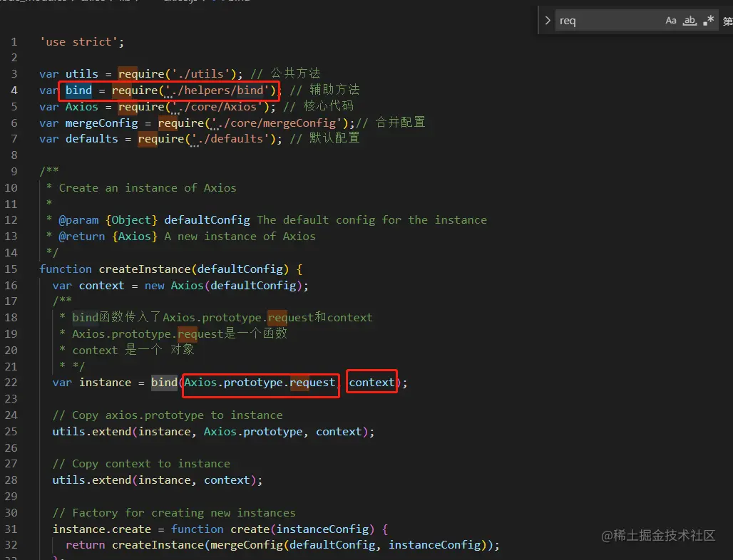Click 'utils.extend' call on line 28
733x560 pixels.
[91, 480]
